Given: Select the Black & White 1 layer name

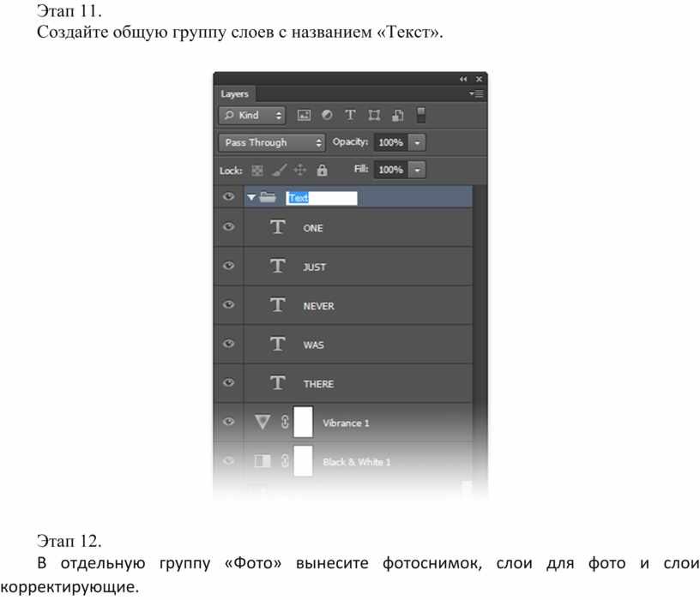Looking at the screenshot, I should click(357, 462).
